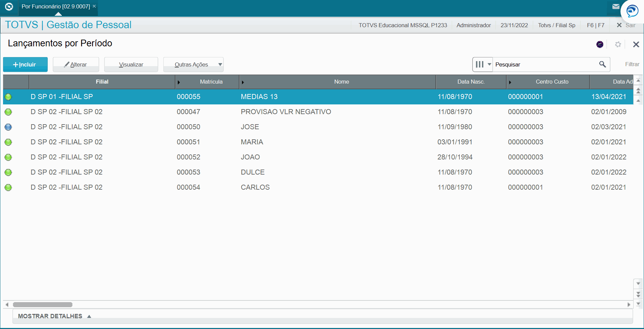
Task: Click the Sair exit button
Action: [626, 25]
